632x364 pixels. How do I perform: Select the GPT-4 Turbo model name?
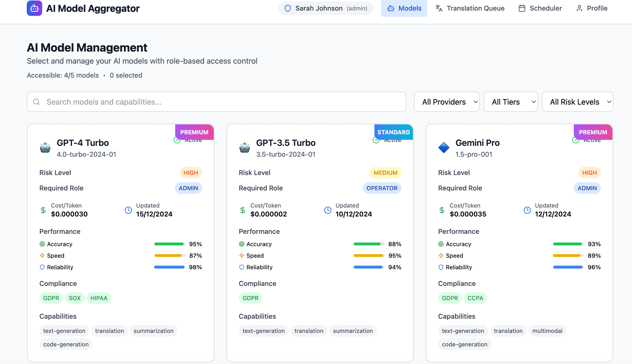[83, 143]
